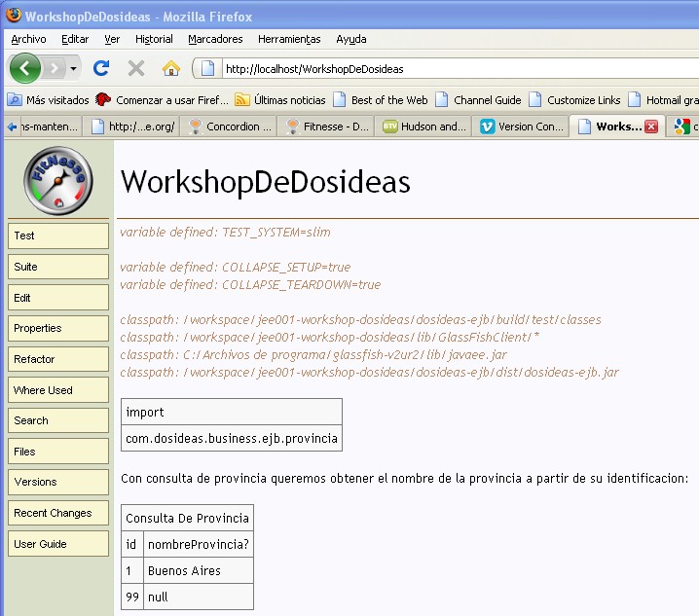Switch to the Fitnesse - D... tab

(327, 127)
